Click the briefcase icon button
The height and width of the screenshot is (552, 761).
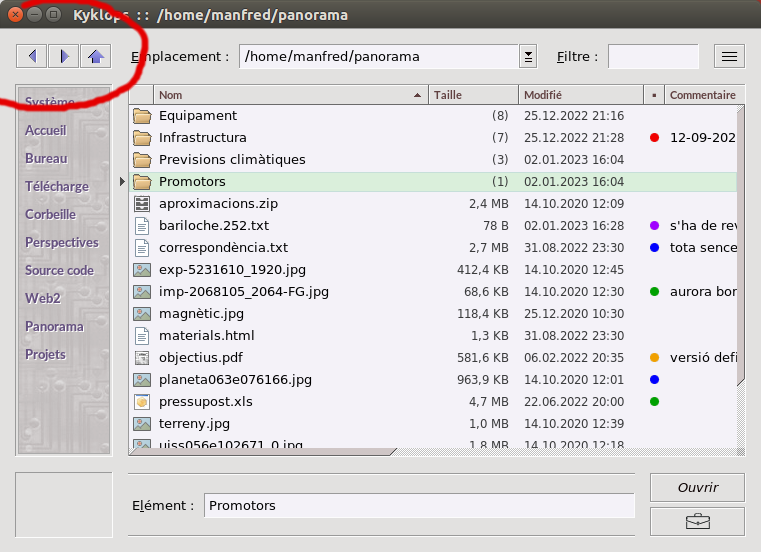click(697, 521)
